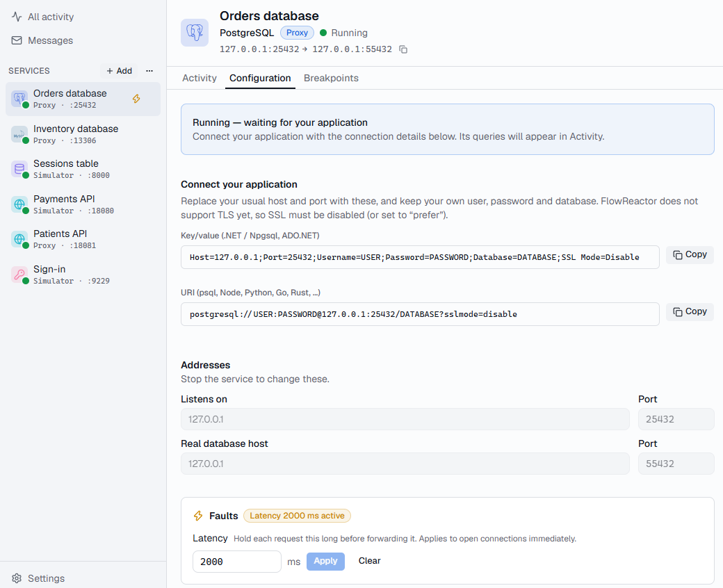Click the latency milliseconds input field
Image resolution: width=723 pixels, height=588 pixels.
coord(237,562)
